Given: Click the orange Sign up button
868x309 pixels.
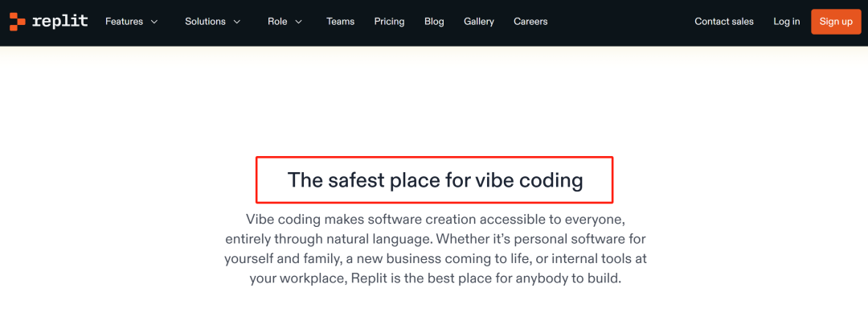Looking at the screenshot, I should click(x=836, y=22).
